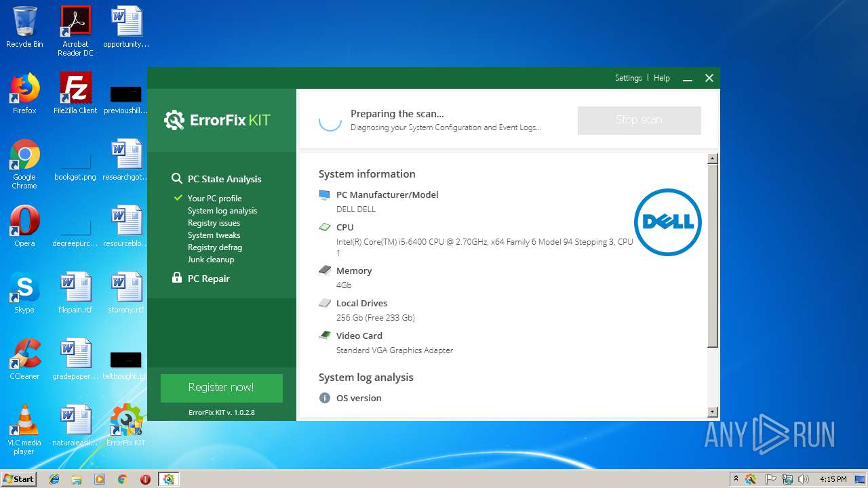868x488 pixels.
Task: Click the taskbar clock showing 4:15 PM
Action: coord(833,479)
